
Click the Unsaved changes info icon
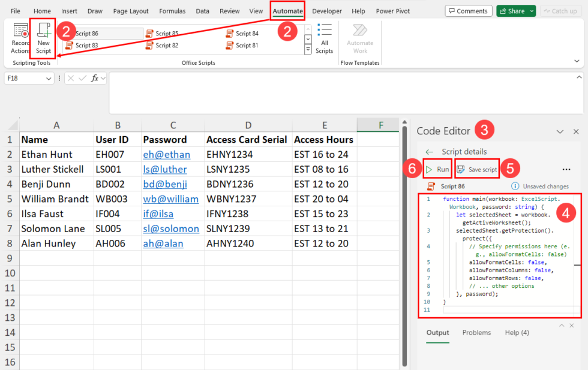pos(515,186)
